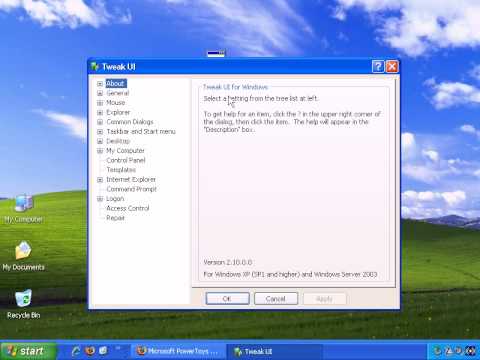Expand the Common Dialogs tree node
This screenshot has width=480, height=360.
tap(100, 122)
